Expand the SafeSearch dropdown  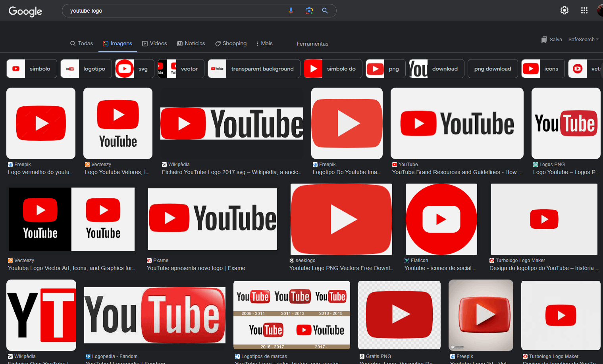(583, 40)
